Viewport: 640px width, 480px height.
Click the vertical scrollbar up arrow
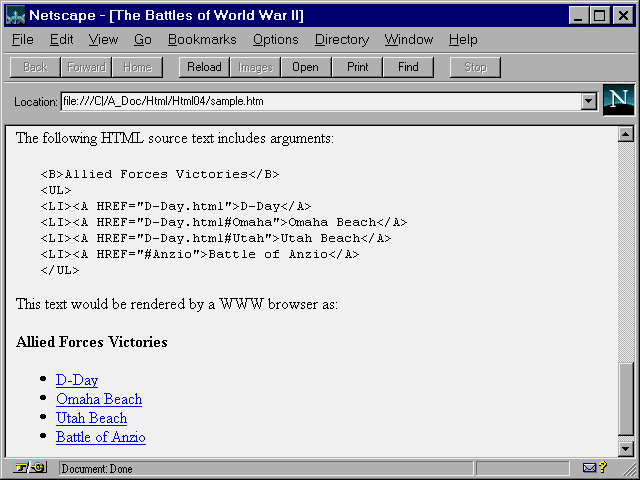[626, 134]
